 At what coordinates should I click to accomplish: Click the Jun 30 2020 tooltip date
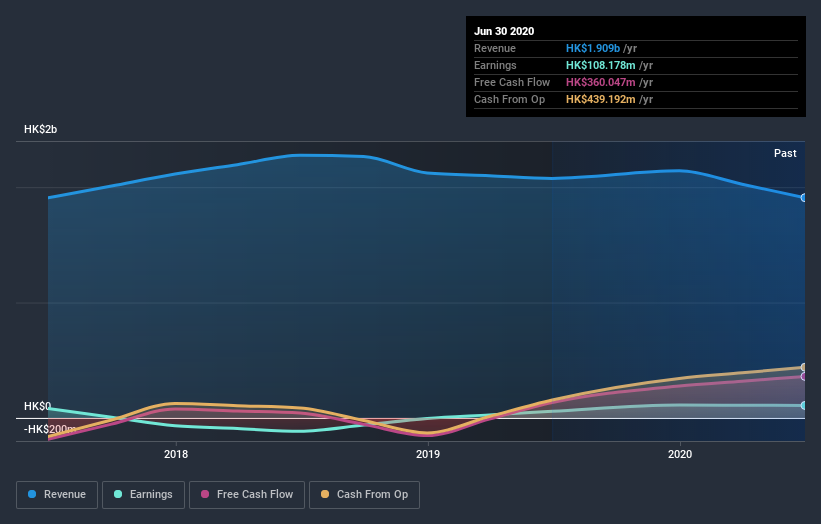tap(504, 31)
